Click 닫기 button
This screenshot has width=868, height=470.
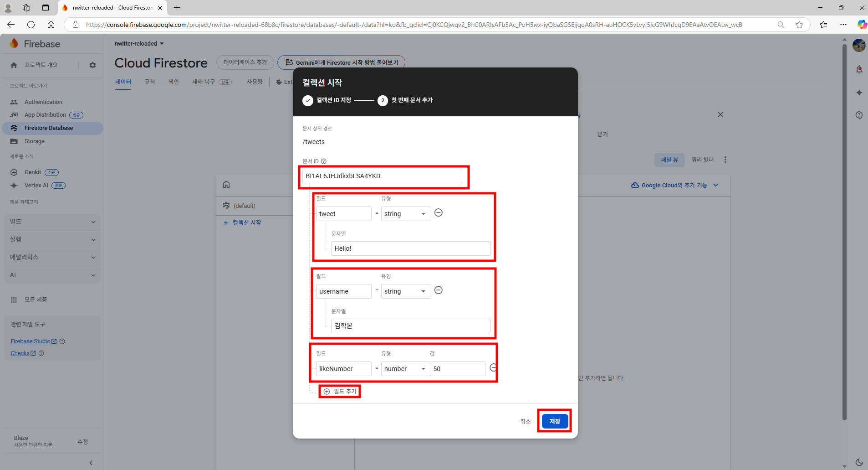pyautogui.click(x=602, y=134)
